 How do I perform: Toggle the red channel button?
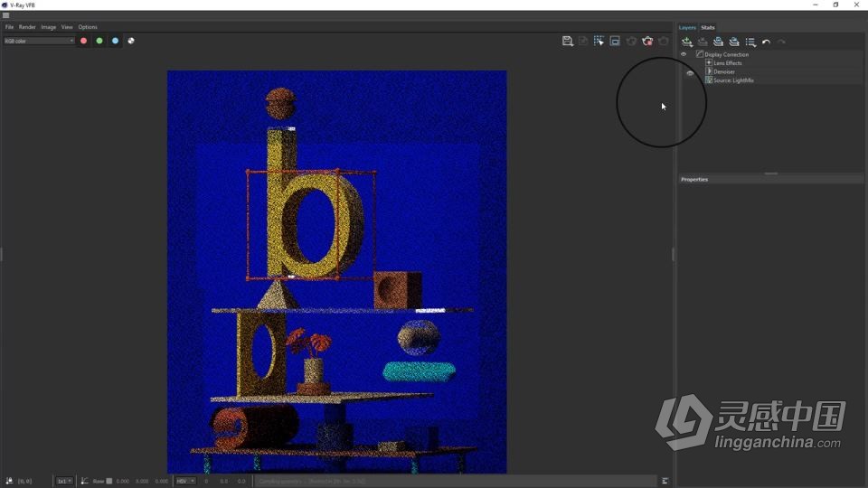(x=83, y=41)
